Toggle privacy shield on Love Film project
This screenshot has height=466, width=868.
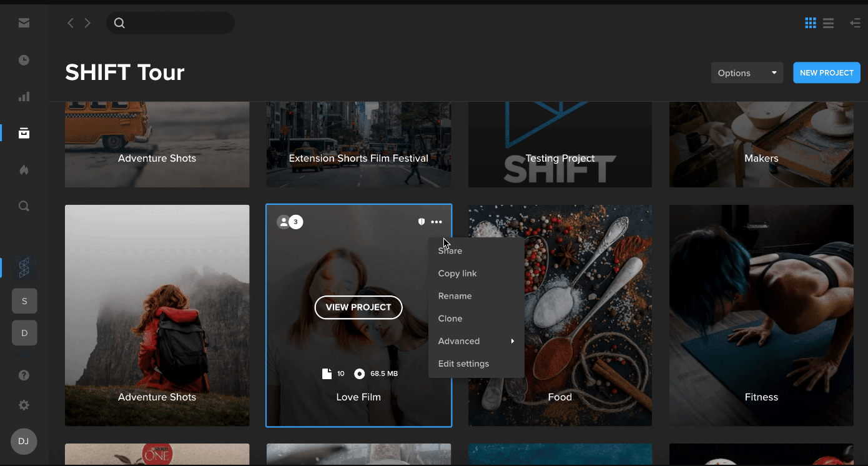coord(421,222)
